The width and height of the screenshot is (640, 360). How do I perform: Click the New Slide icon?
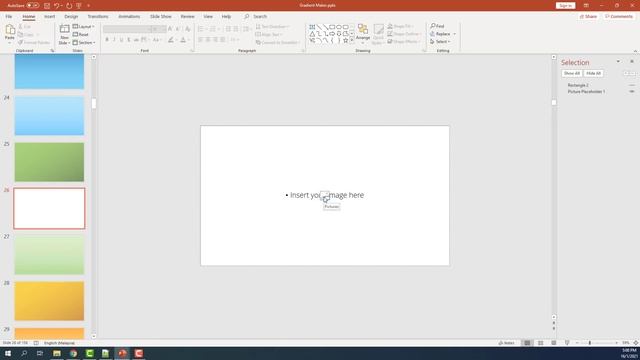click(x=64, y=30)
